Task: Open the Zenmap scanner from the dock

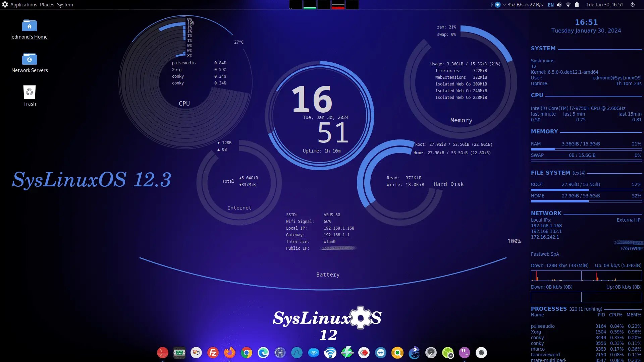Action: tap(398, 353)
